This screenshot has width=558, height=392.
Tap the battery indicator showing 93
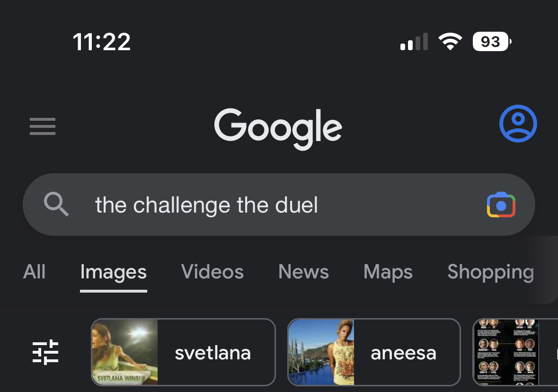492,42
